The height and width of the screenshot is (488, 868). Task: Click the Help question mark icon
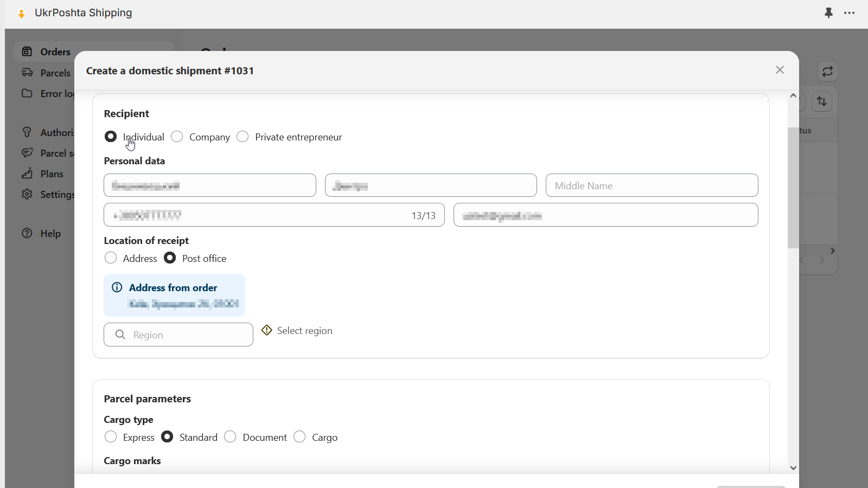[x=27, y=233]
